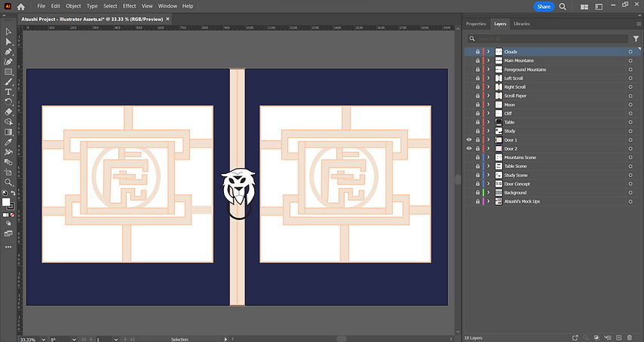
Task: Select the Selection tool arrow
Action: coord(8,32)
